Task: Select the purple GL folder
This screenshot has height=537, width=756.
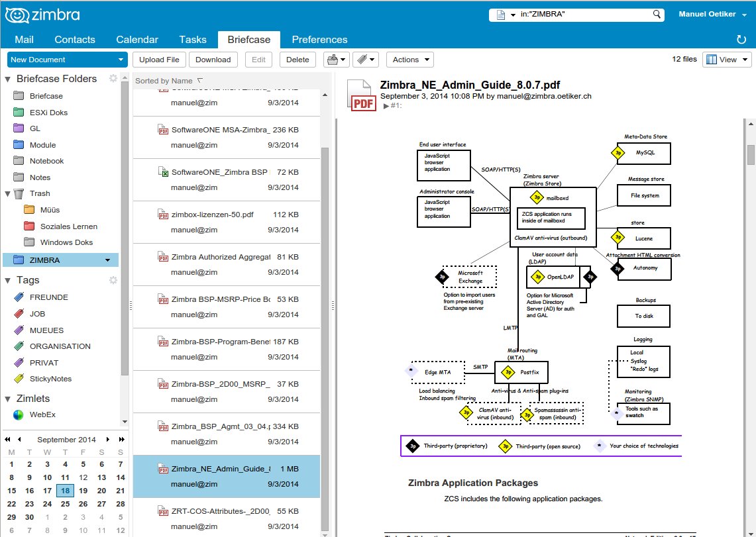Action: 34,128
